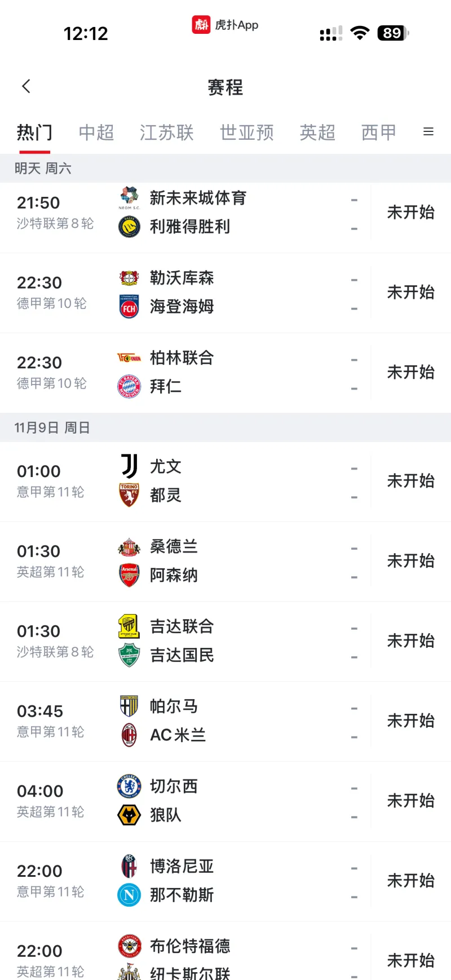Switch to the 英超 tab
This screenshot has height=980, width=451.
[x=317, y=133]
